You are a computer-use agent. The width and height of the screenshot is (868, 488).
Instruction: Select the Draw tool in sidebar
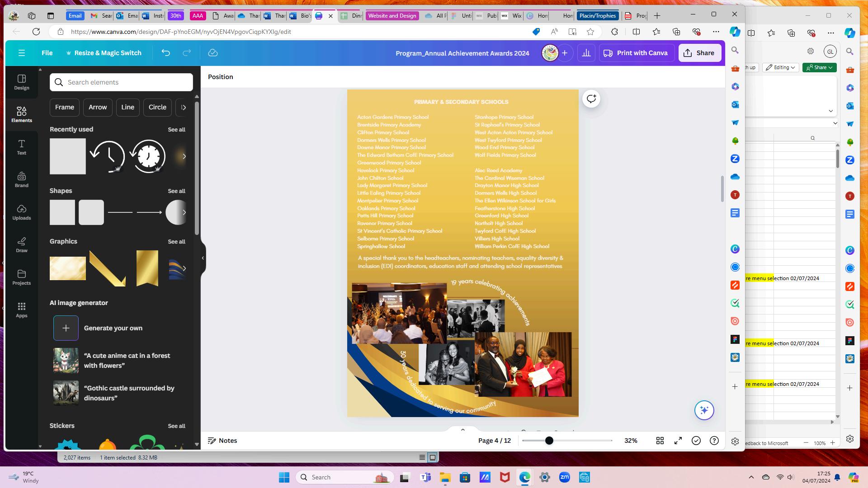click(x=21, y=244)
